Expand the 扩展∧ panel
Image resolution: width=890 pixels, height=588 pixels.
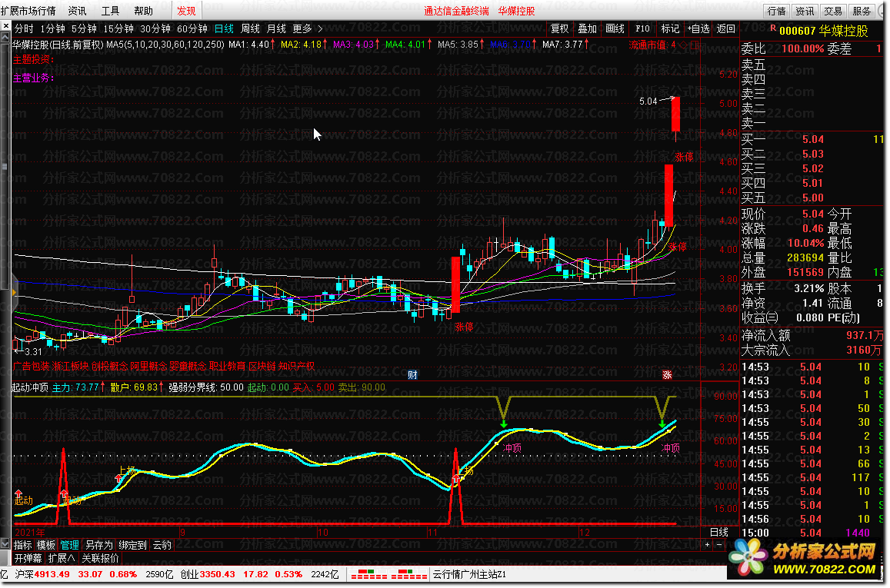coord(62,559)
